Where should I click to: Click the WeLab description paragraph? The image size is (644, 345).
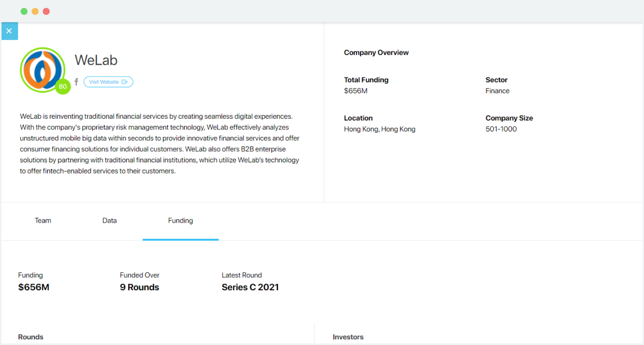click(x=160, y=144)
